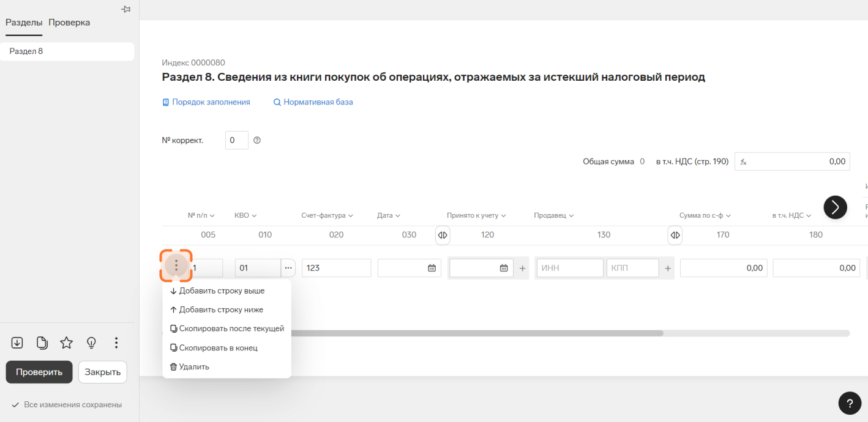Open the calendar in the Принято к учету field
The height and width of the screenshot is (422, 868).
point(504,268)
